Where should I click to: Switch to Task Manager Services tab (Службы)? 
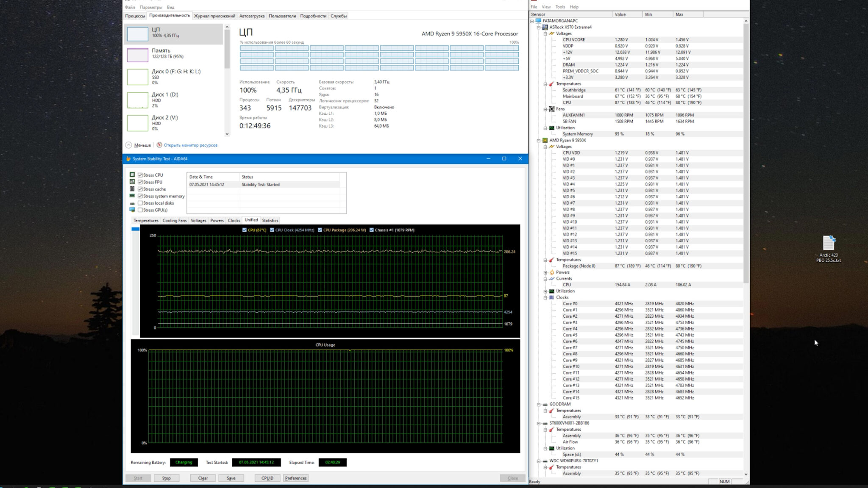(x=339, y=16)
